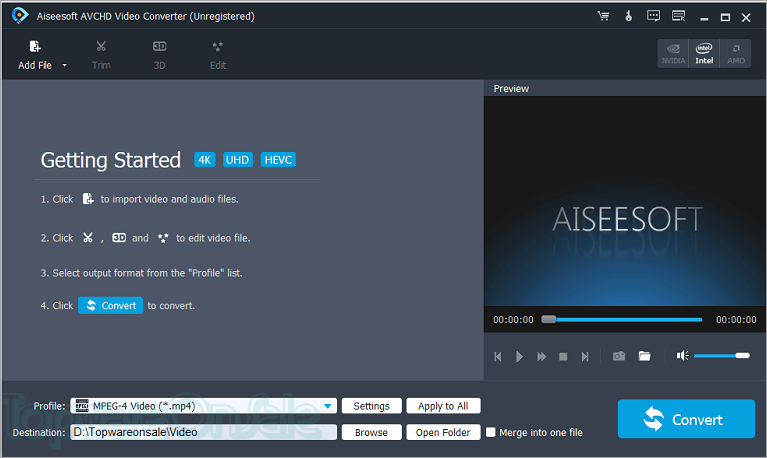Minimize the converter window
The width and height of the screenshot is (767, 458).
pyautogui.click(x=704, y=18)
